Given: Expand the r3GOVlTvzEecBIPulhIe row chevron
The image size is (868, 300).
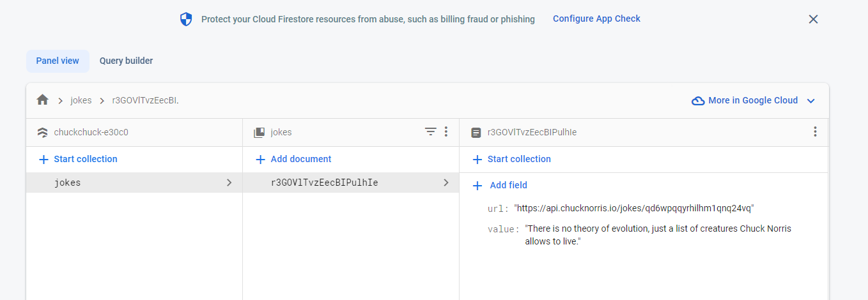Looking at the screenshot, I should [446, 183].
